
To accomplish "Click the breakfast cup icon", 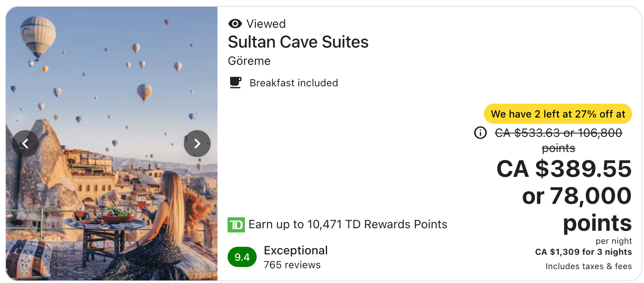I will pyautogui.click(x=235, y=83).
